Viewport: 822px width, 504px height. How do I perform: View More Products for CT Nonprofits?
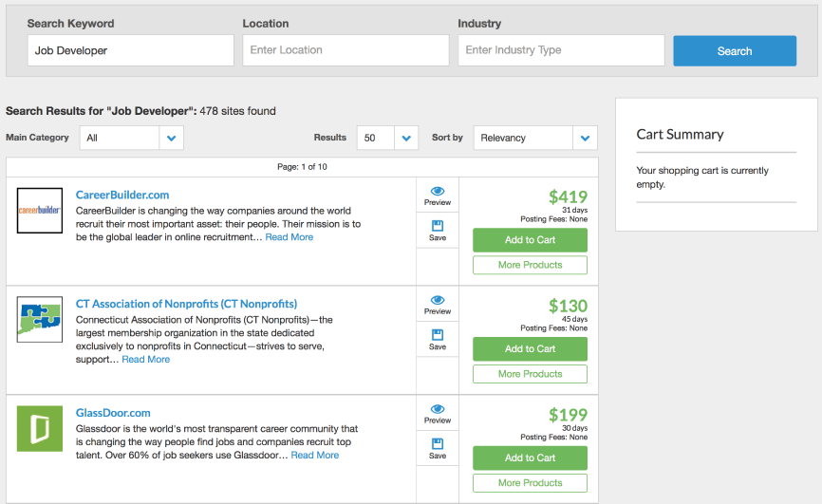pos(530,374)
